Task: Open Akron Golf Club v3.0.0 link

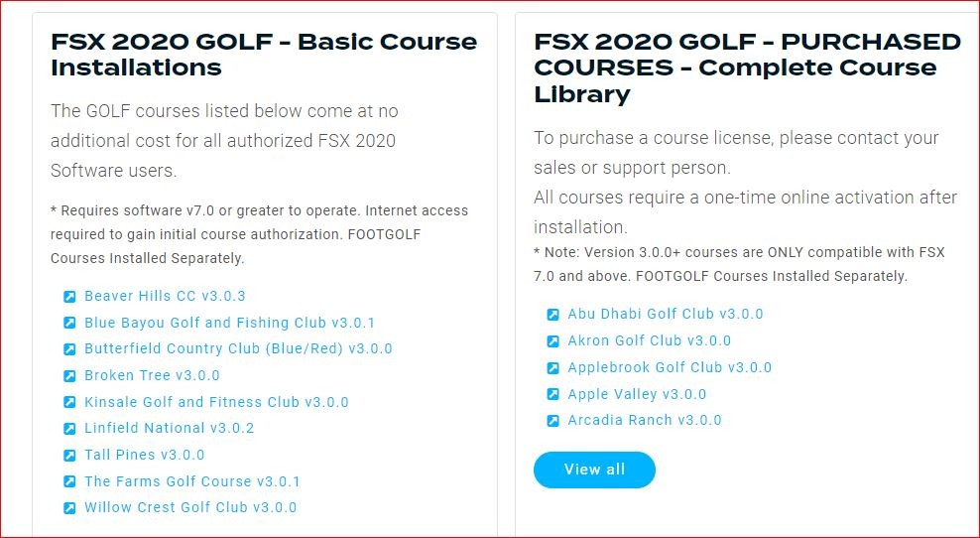Action: [x=649, y=340]
